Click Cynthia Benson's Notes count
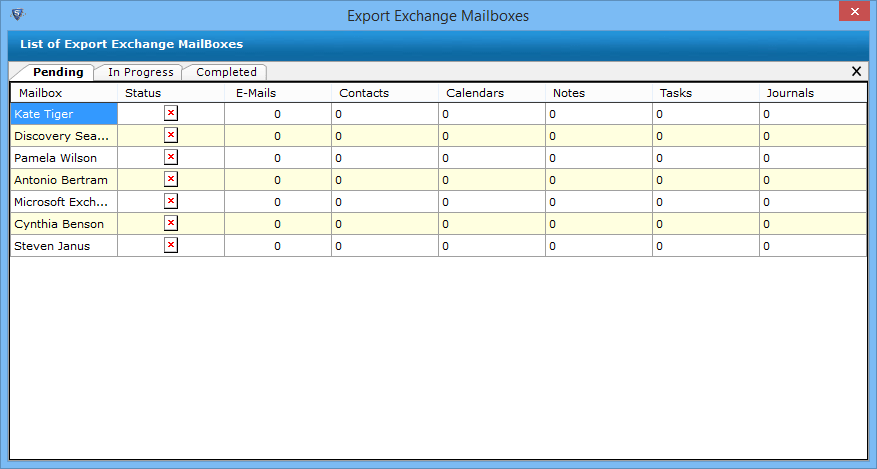 (598, 224)
